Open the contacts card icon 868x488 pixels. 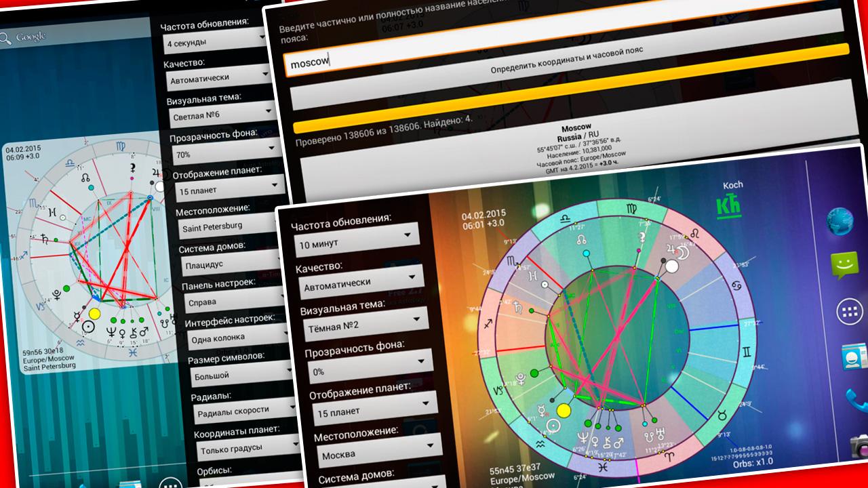(x=854, y=357)
